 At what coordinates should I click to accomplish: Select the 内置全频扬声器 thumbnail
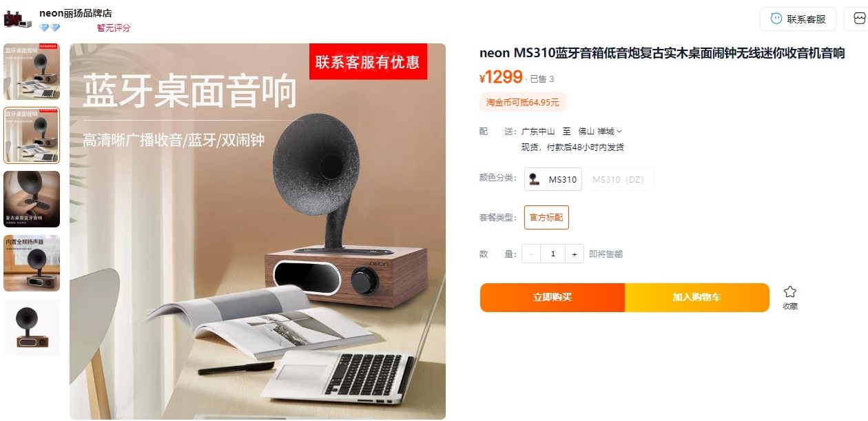pyautogui.click(x=32, y=263)
